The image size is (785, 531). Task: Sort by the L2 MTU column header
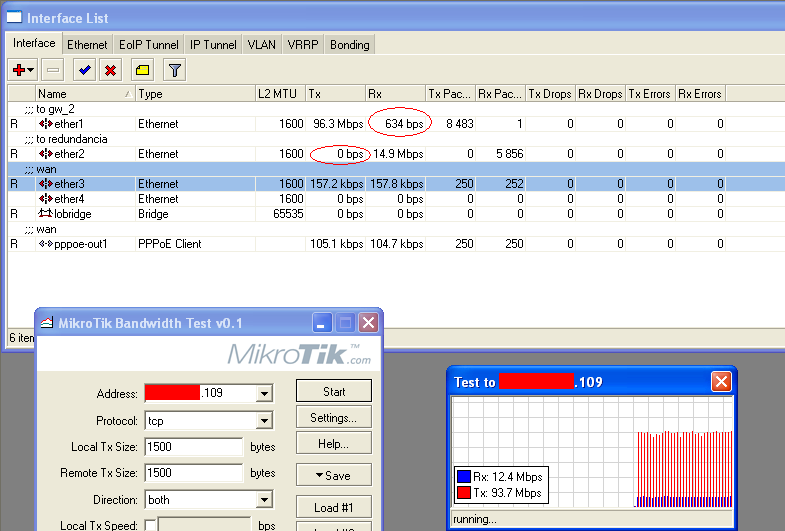[280, 94]
